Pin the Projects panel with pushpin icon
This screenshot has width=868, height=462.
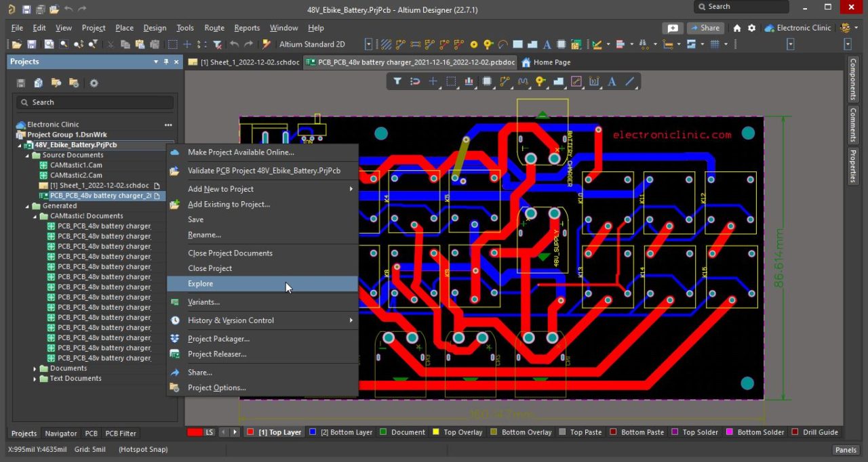tap(166, 62)
